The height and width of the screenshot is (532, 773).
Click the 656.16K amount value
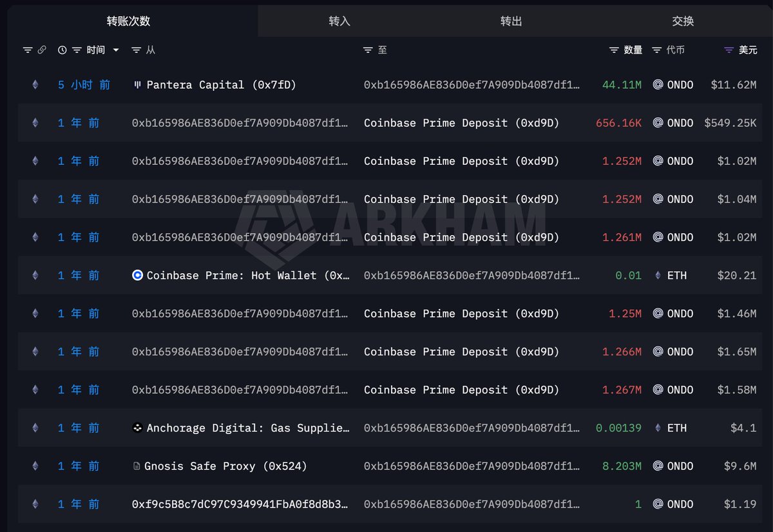(x=618, y=122)
